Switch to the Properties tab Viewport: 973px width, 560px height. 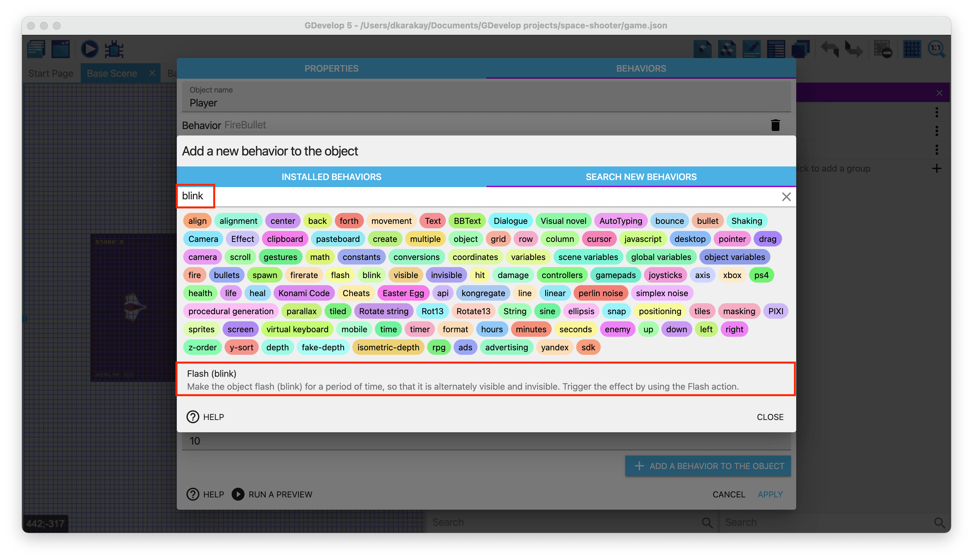[x=331, y=68]
